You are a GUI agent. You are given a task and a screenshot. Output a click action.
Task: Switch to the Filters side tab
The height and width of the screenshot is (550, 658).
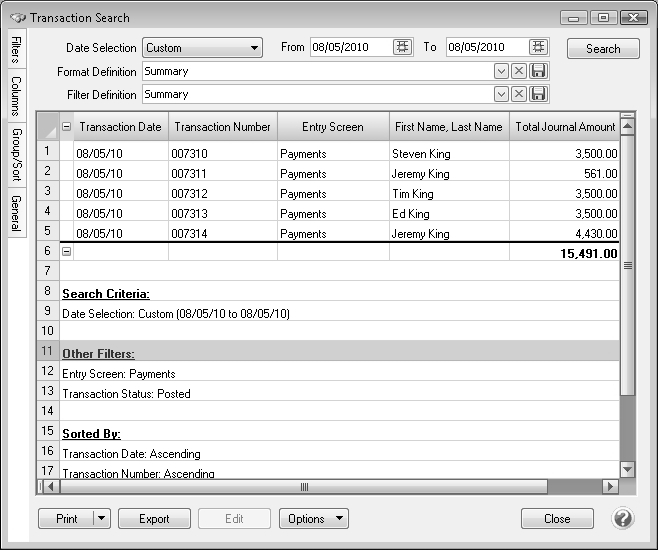coord(16,50)
